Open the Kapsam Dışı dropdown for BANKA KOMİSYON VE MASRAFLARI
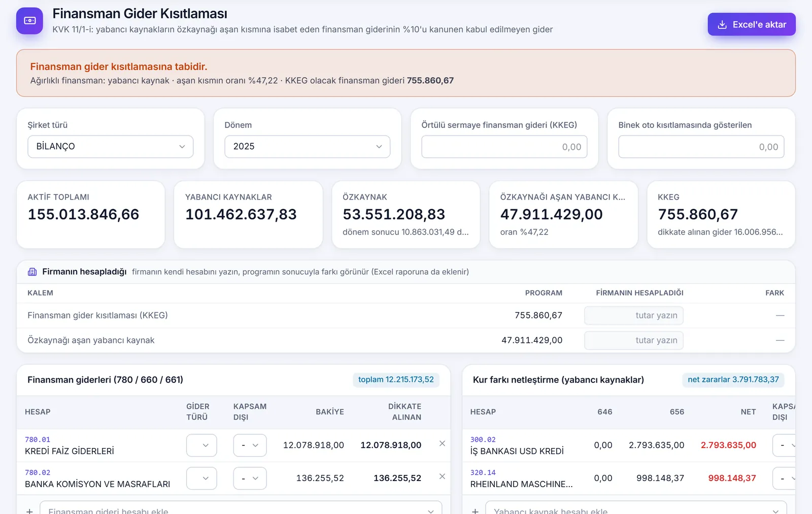Image resolution: width=812 pixels, height=514 pixels. click(x=250, y=478)
